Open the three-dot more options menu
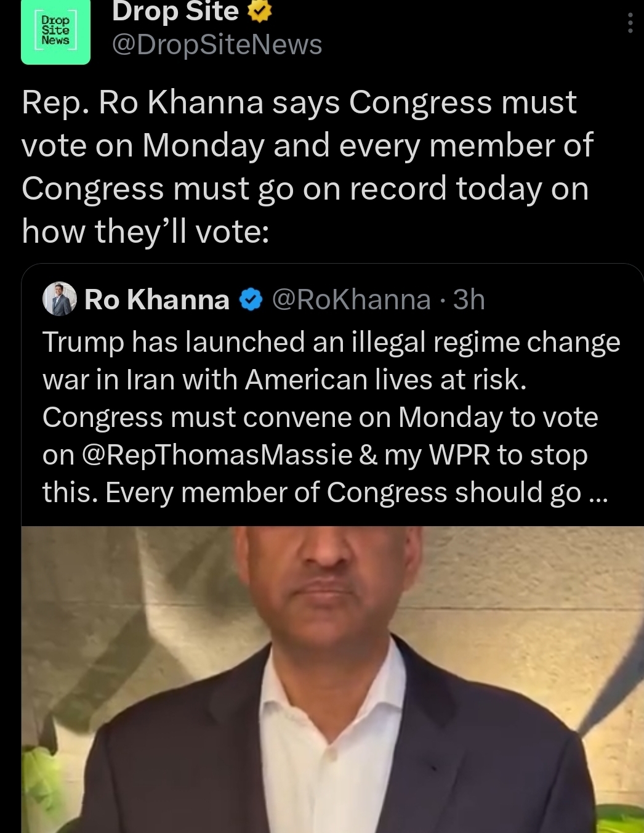Viewport: 644px width, 833px height. tap(629, 23)
